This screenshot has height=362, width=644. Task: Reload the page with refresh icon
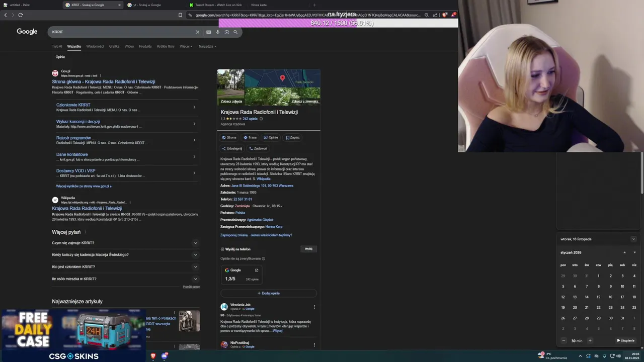21,15
